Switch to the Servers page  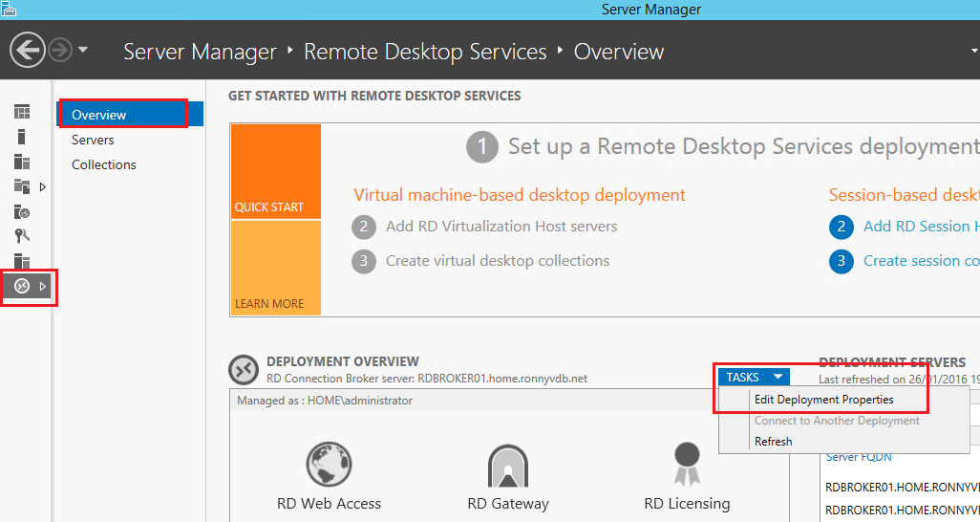[x=93, y=140]
